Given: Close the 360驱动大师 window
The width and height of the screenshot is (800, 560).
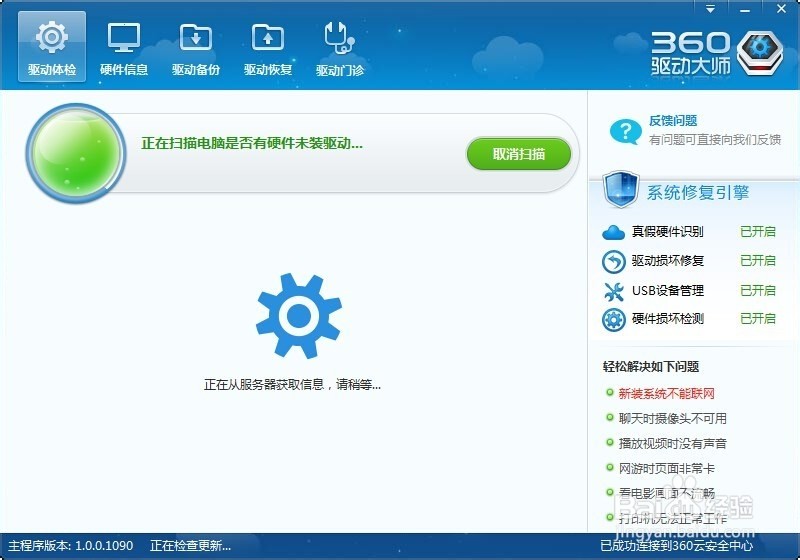Looking at the screenshot, I should pos(781,9).
